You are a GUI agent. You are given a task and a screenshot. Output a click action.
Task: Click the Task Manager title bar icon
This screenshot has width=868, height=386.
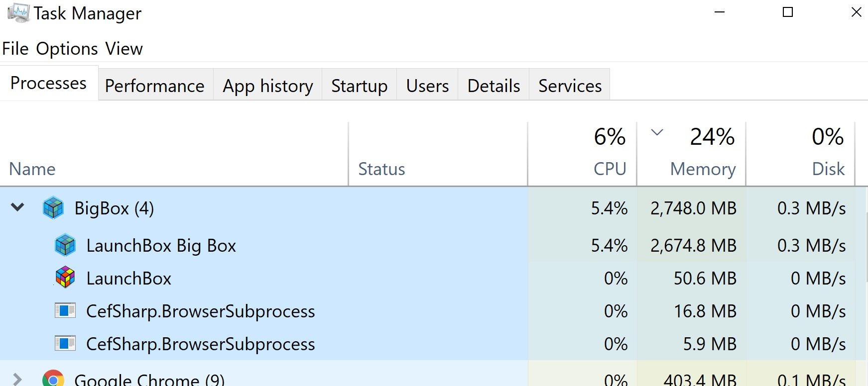[18, 13]
